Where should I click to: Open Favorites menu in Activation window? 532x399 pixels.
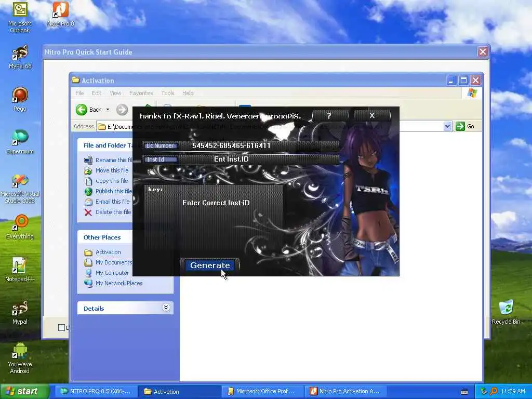click(141, 93)
